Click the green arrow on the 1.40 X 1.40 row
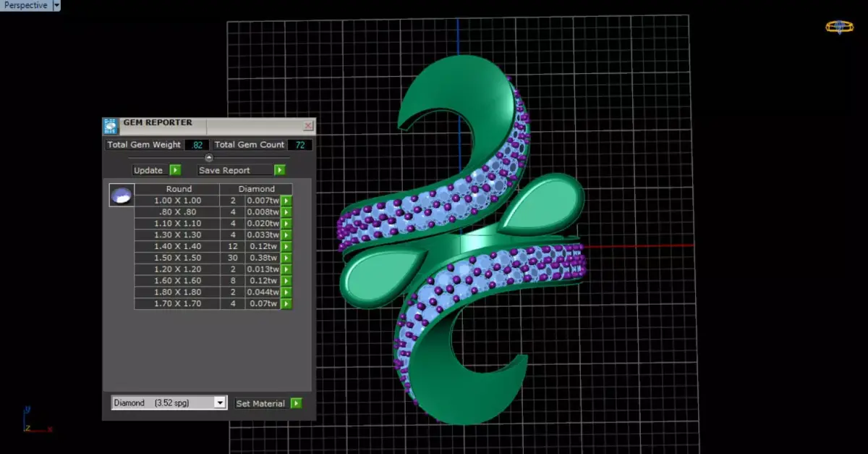Screen dimensions: 868x454 tap(286, 246)
